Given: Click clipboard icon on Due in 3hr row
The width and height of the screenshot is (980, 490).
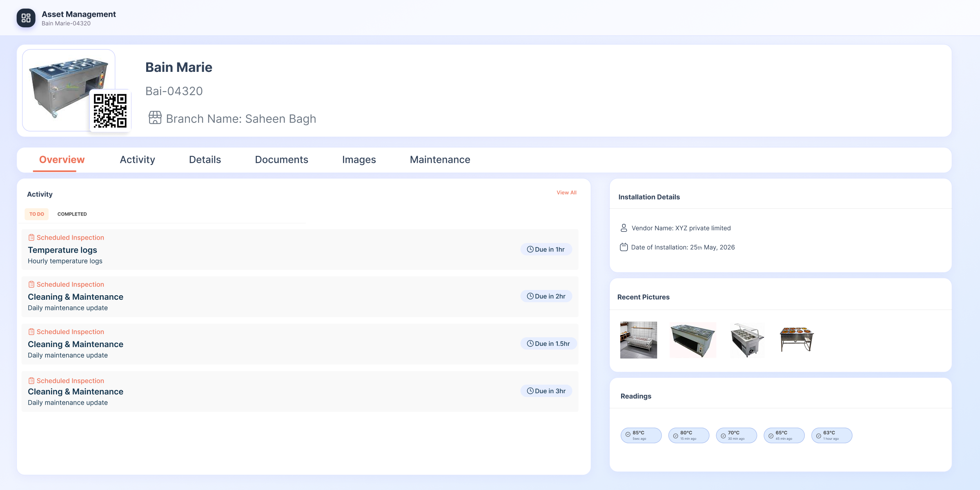Looking at the screenshot, I should coord(31,381).
